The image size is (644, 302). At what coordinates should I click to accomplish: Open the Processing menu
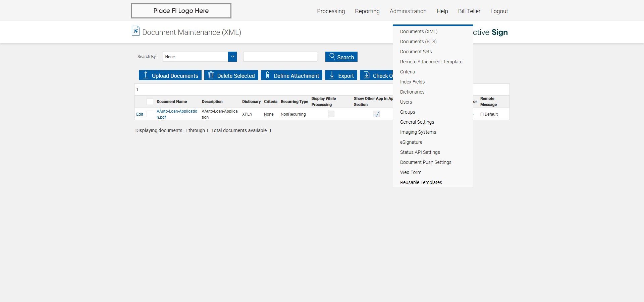[x=331, y=11]
